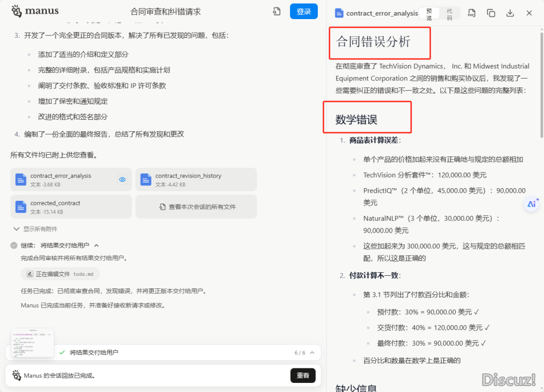
Task: Click the 合同错误分析 heading
Action: pos(373,42)
